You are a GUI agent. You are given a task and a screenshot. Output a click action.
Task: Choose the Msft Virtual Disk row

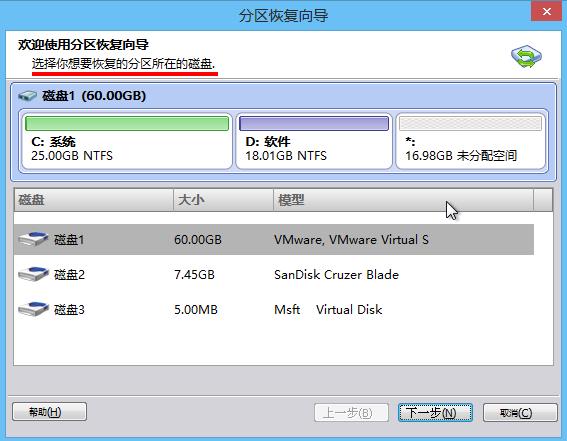(x=274, y=309)
